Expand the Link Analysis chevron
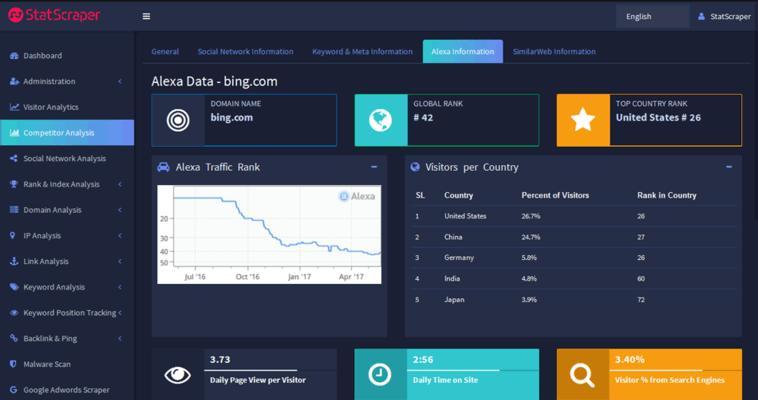Viewport: 758px width, 400px height. [x=119, y=261]
